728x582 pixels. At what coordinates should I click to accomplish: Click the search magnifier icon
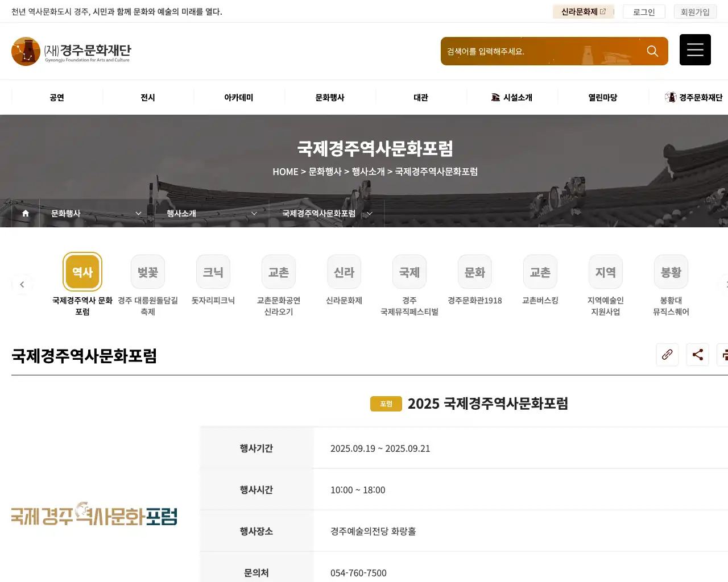[x=652, y=51]
